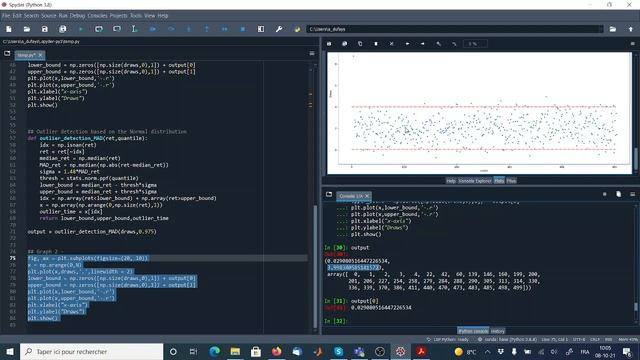
Task: Show the previous plot
Action: [407, 44]
